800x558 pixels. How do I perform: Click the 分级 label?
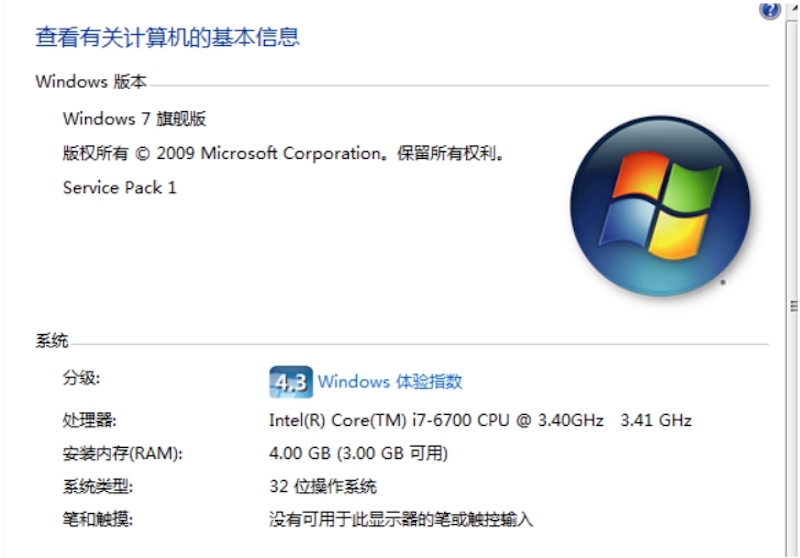(x=82, y=378)
